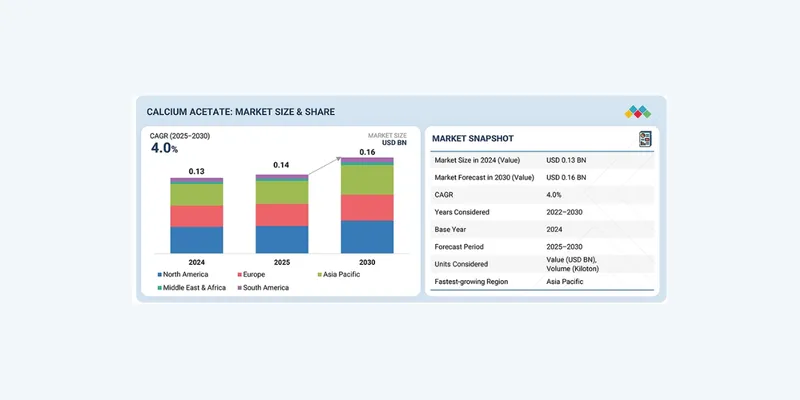The height and width of the screenshot is (400, 800).
Task: Click the Asia Pacific segment of the 2030 bar
Action: tap(367, 180)
